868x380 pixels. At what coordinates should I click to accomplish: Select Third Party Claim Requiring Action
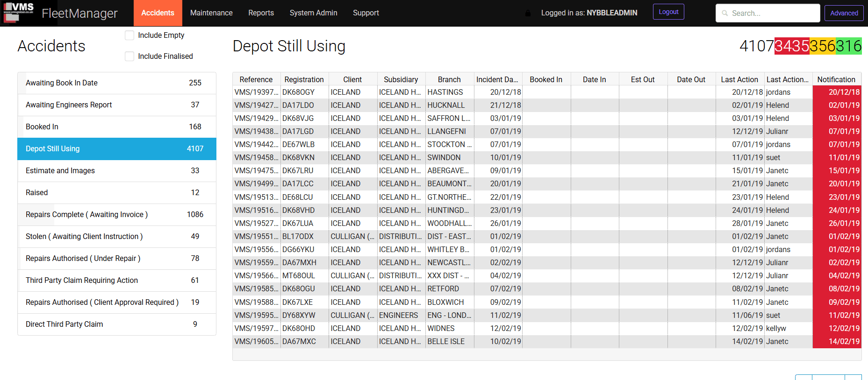click(117, 281)
